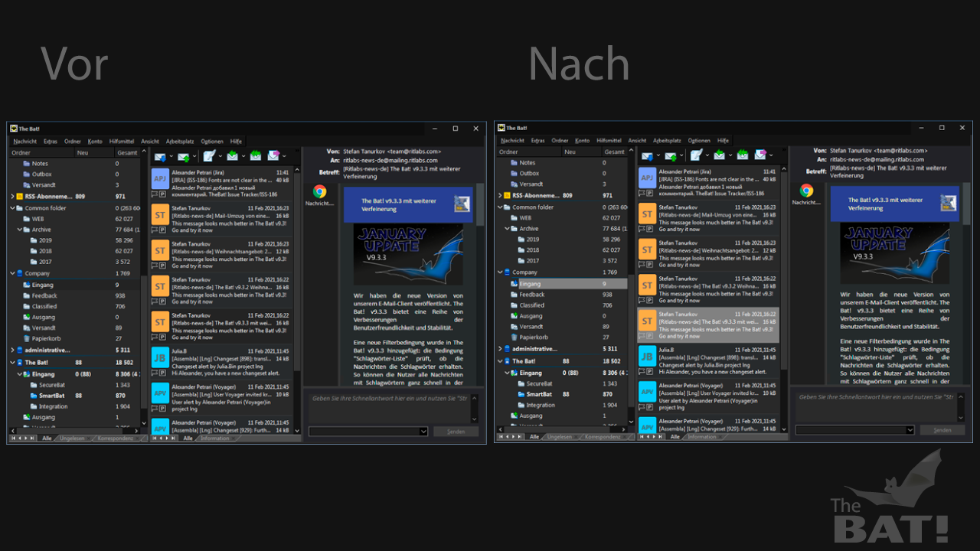The width and height of the screenshot is (980, 551).
Task: Open Chrome attachment icon in Nach preview pane
Action: coord(806,191)
